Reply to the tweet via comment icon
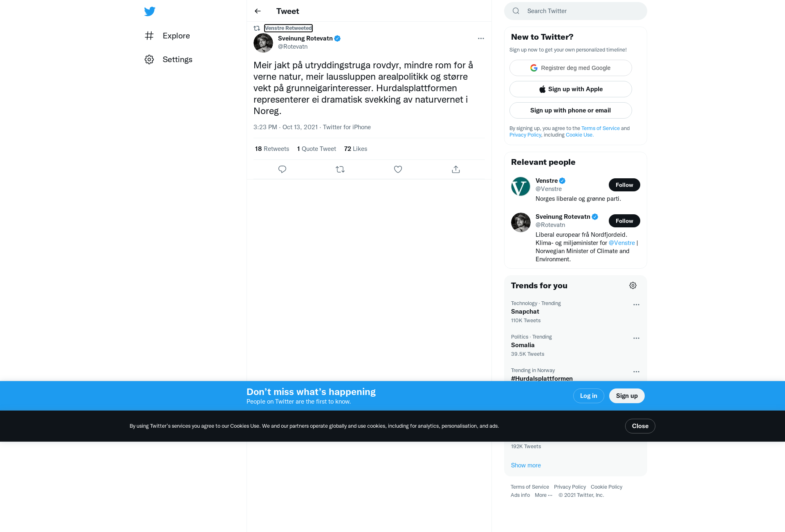The image size is (785, 532). coord(282,169)
